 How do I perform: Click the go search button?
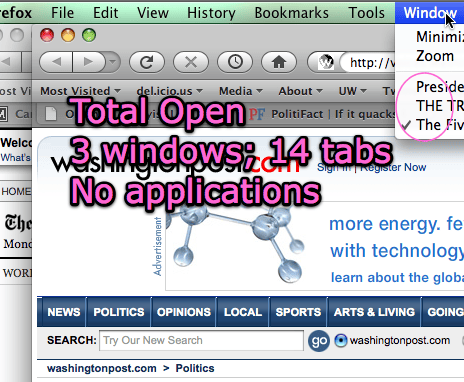tap(319, 341)
